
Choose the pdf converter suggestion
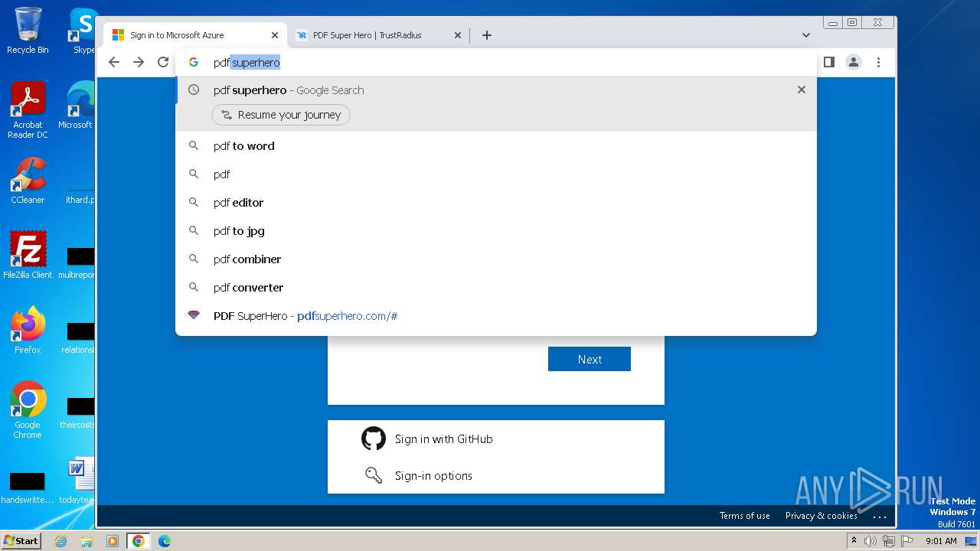[496, 288]
